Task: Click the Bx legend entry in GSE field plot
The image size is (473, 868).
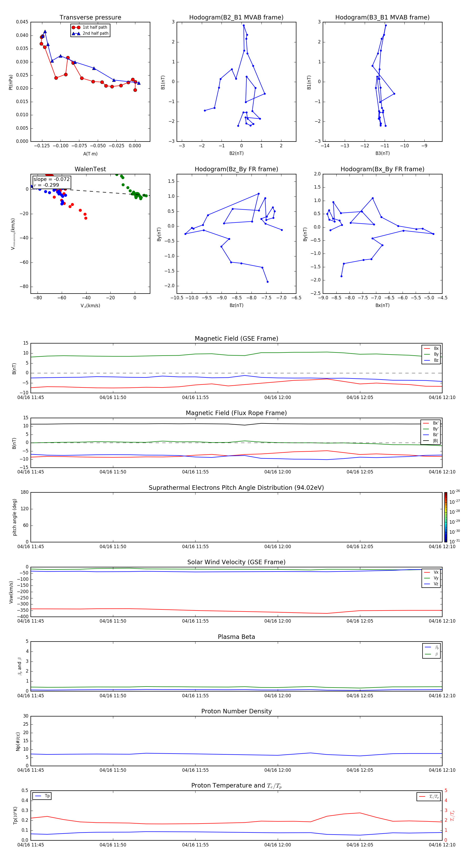Action: (x=431, y=349)
